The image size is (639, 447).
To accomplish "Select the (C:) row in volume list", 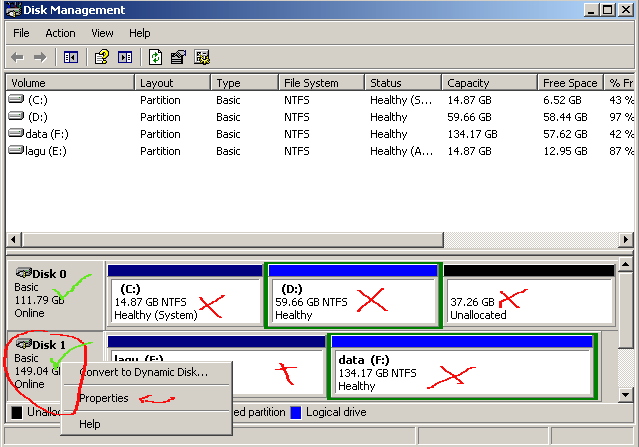I will [x=320, y=100].
